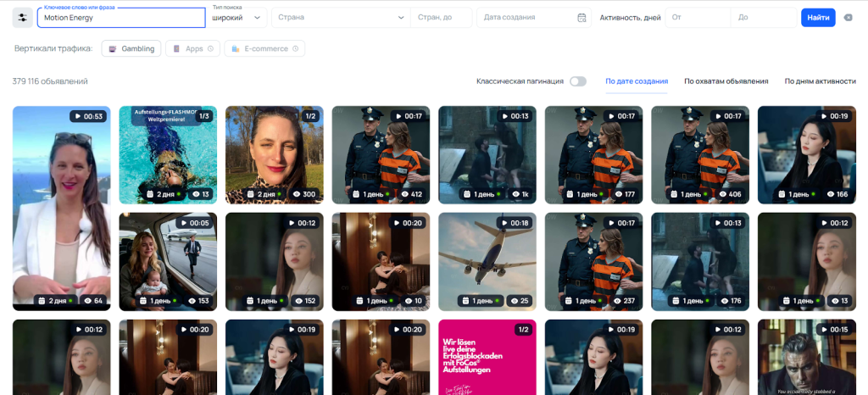868x395 pixels.
Task: Toggle the E-commerce traffic vertical filter
Action: pos(264,49)
